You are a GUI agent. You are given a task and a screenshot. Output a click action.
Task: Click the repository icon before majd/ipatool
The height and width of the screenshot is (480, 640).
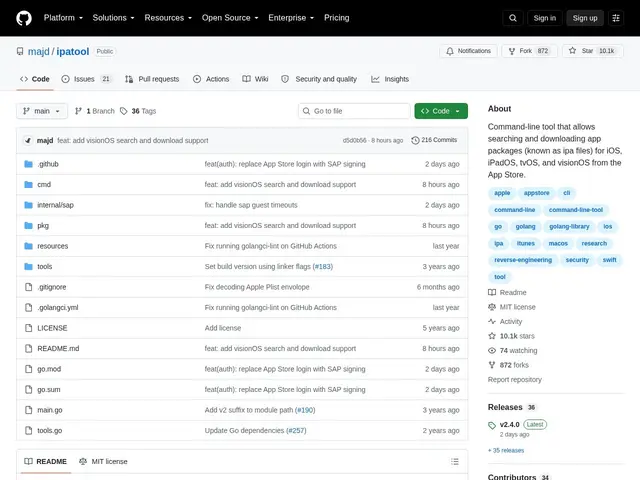20,51
